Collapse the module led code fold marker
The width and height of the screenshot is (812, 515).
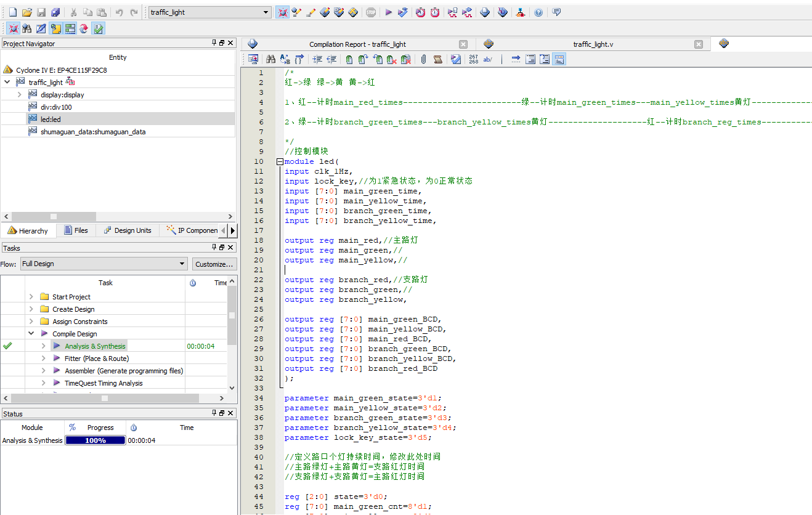point(280,161)
